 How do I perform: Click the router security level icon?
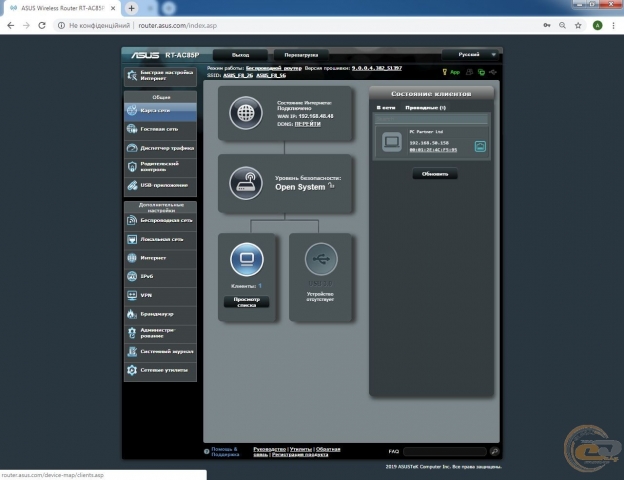pyautogui.click(x=245, y=183)
